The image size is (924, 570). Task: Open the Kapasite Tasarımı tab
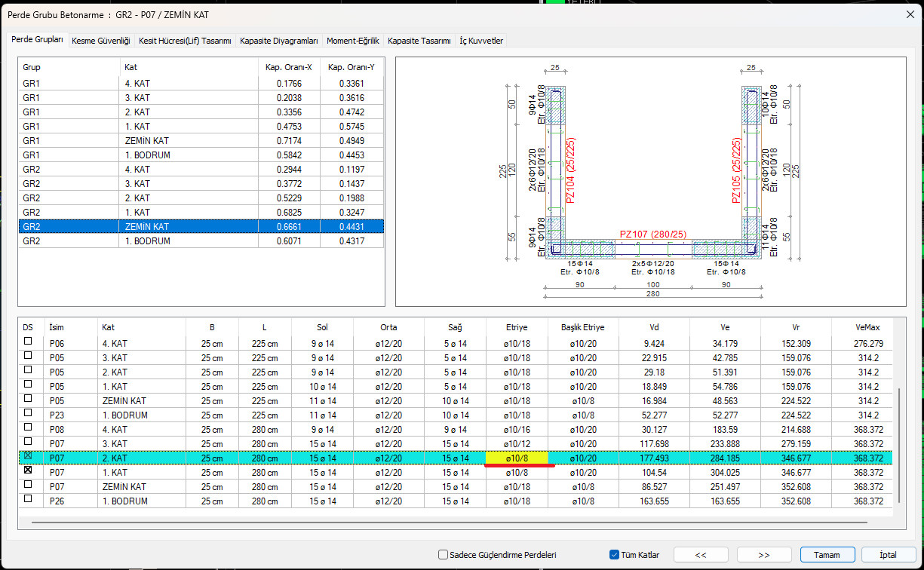click(419, 41)
